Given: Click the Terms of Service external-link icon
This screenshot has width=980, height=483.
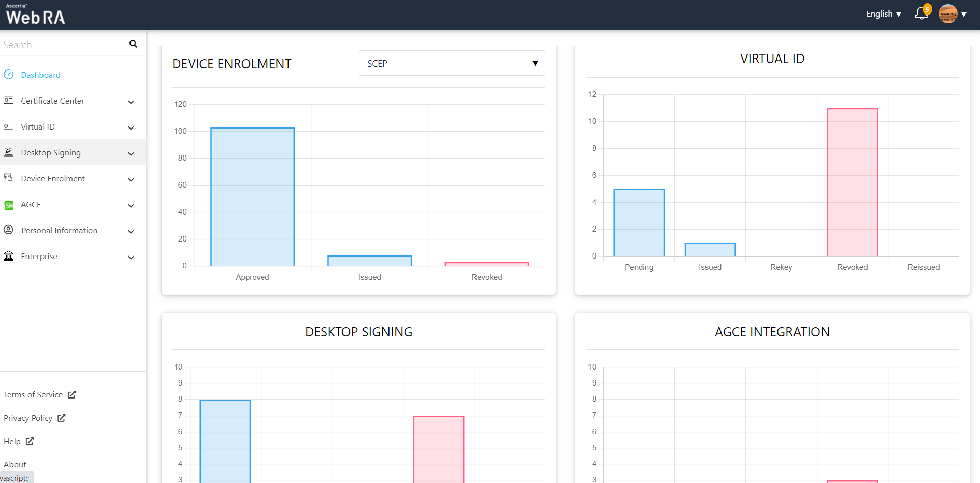Looking at the screenshot, I should (x=72, y=394).
